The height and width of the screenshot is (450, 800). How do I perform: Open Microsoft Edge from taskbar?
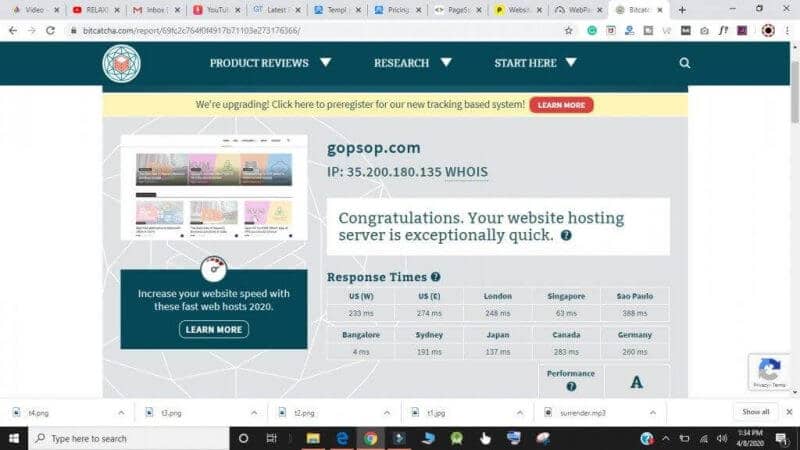pos(342,438)
